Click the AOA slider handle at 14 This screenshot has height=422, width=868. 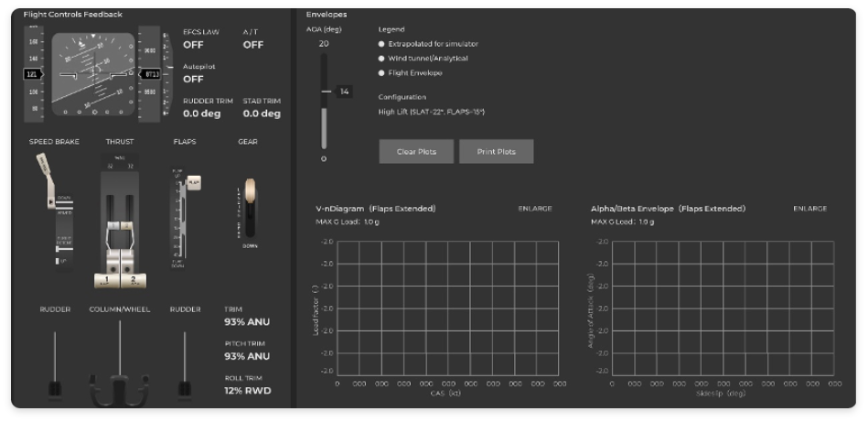[325, 92]
